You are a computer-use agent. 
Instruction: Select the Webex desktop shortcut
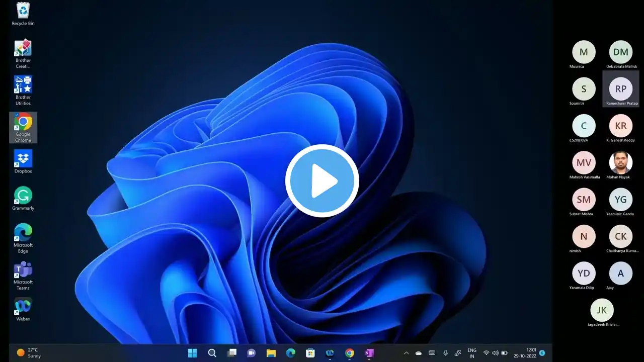tap(23, 310)
